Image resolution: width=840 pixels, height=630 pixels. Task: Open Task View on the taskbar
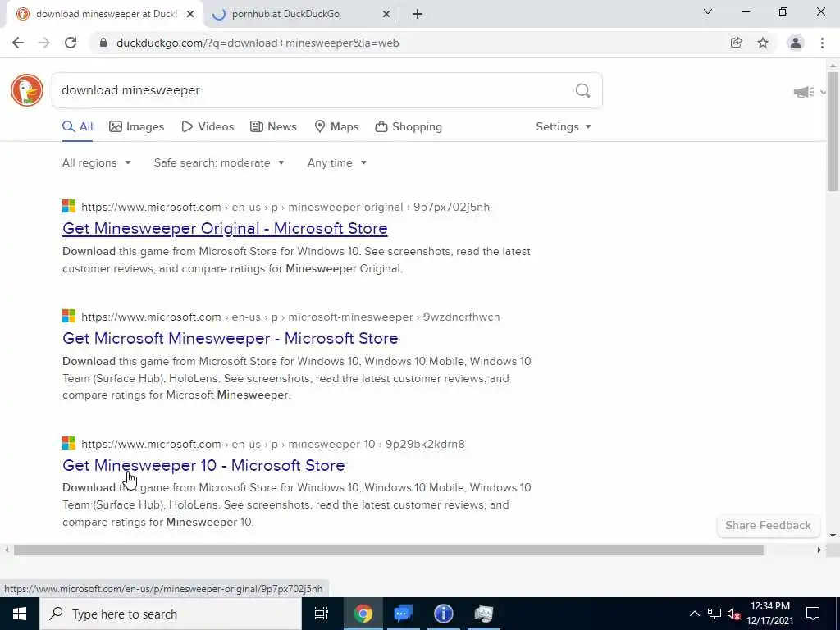click(322, 614)
